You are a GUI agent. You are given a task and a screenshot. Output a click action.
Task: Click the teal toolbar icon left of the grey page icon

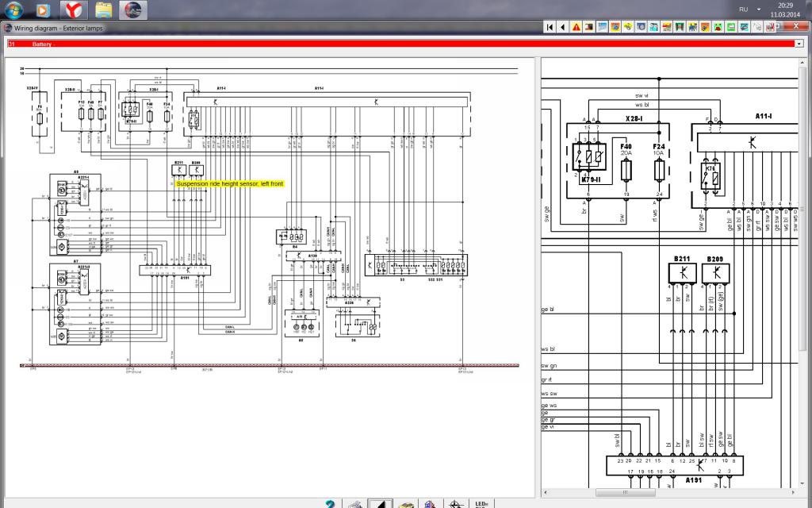[x=744, y=27]
